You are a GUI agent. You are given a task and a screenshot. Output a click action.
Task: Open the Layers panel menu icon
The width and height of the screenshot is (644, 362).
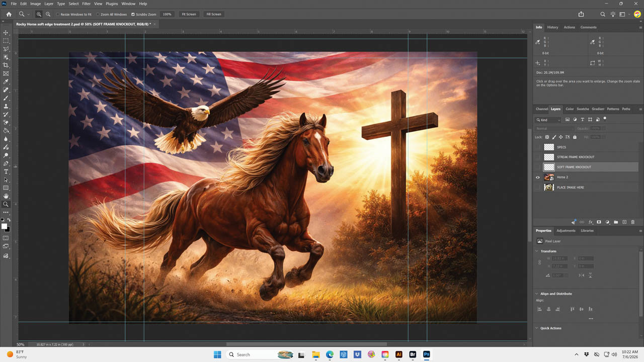point(640,109)
